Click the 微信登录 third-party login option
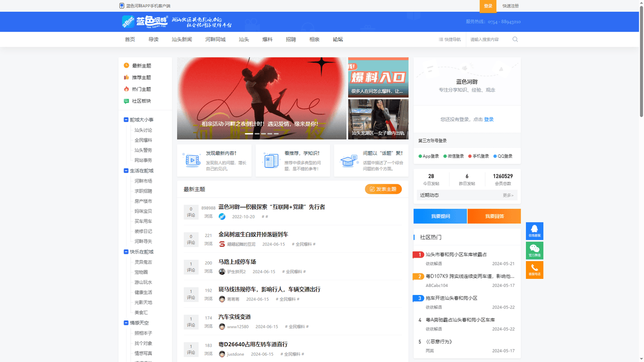 [453, 156]
